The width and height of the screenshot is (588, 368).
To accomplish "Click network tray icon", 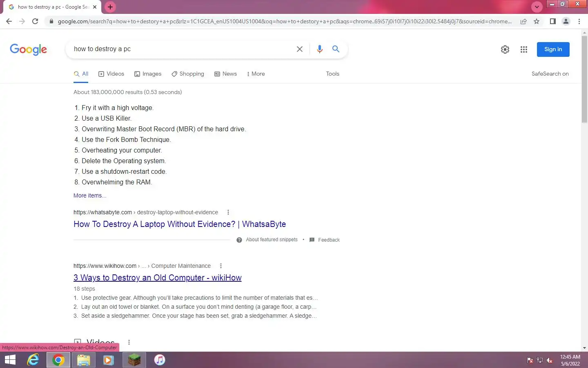I will coord(540,360).
